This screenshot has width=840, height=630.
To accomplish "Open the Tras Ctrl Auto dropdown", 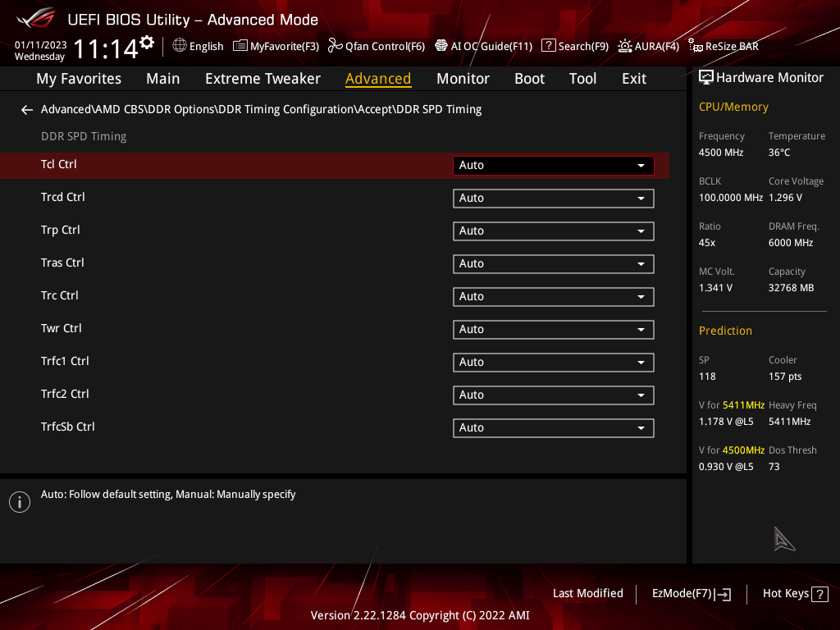I will (554, 263).
